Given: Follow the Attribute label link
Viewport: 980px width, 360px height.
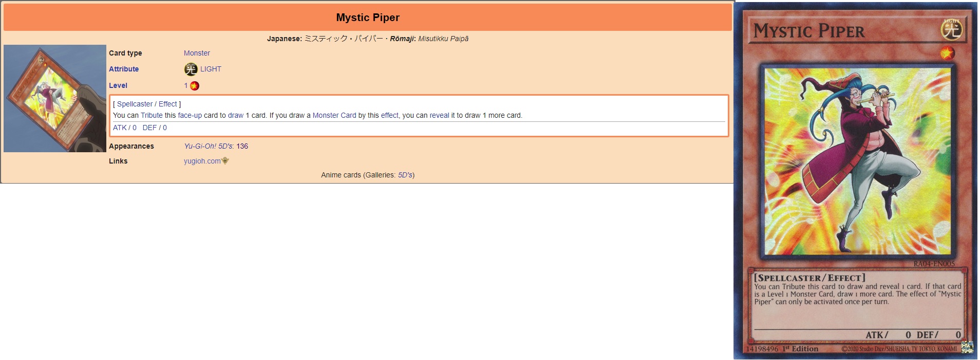Looking at the screenshot, I should [x=124, y=69].
